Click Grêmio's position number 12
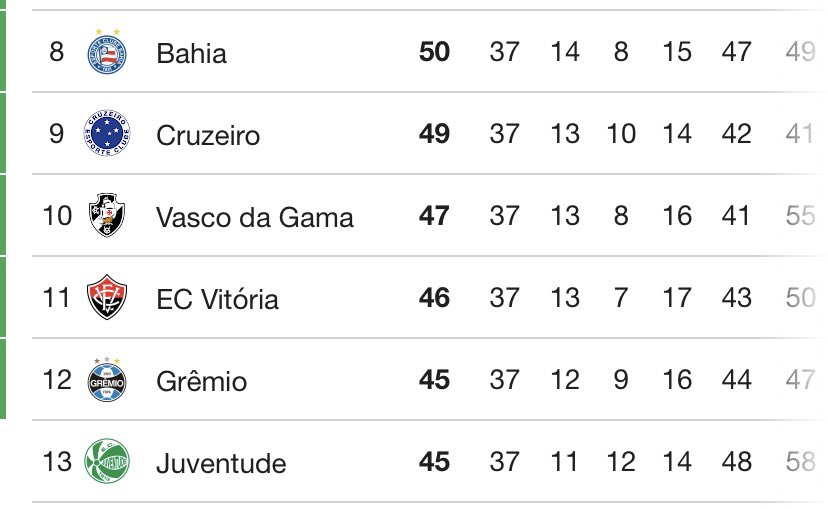Image resolution: width=828 pixels, height=509 pixels. click(x=57, y=380)
